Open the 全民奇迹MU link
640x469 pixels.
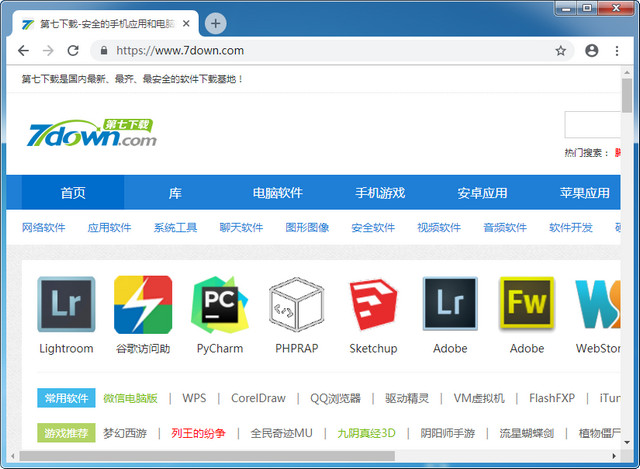[x=282, y=433]
